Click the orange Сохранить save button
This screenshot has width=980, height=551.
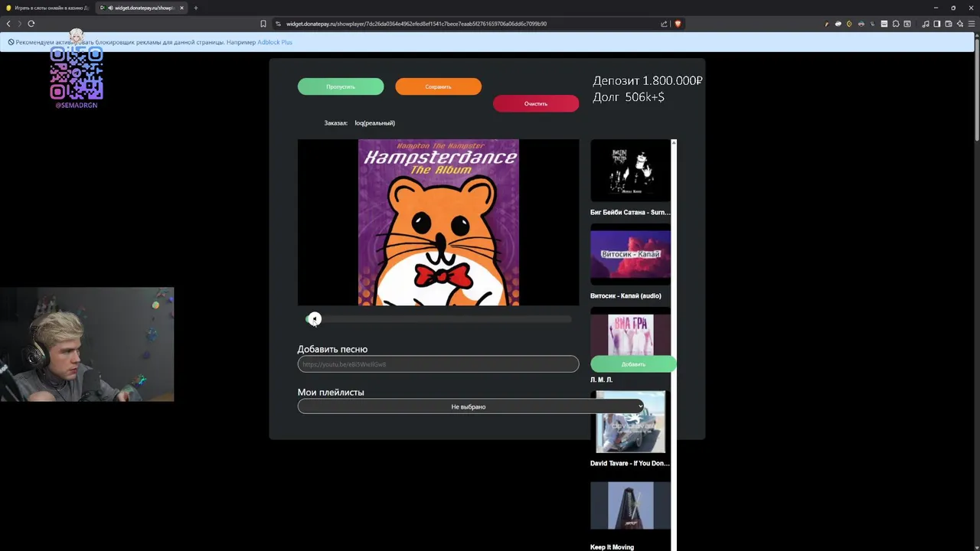click(438, 86)
